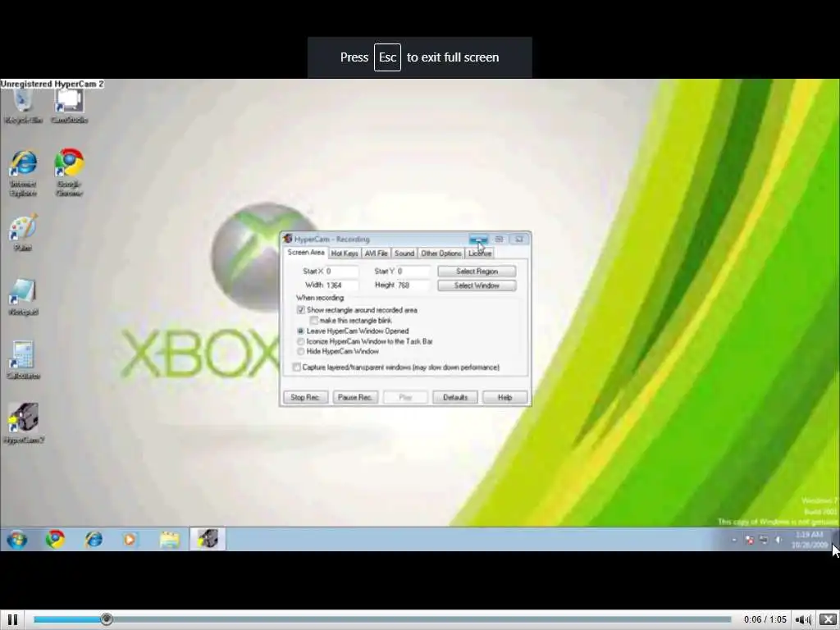This screenshot has width=840, height=630.
Task: Mute the video player volume
Action: [802, 620]
